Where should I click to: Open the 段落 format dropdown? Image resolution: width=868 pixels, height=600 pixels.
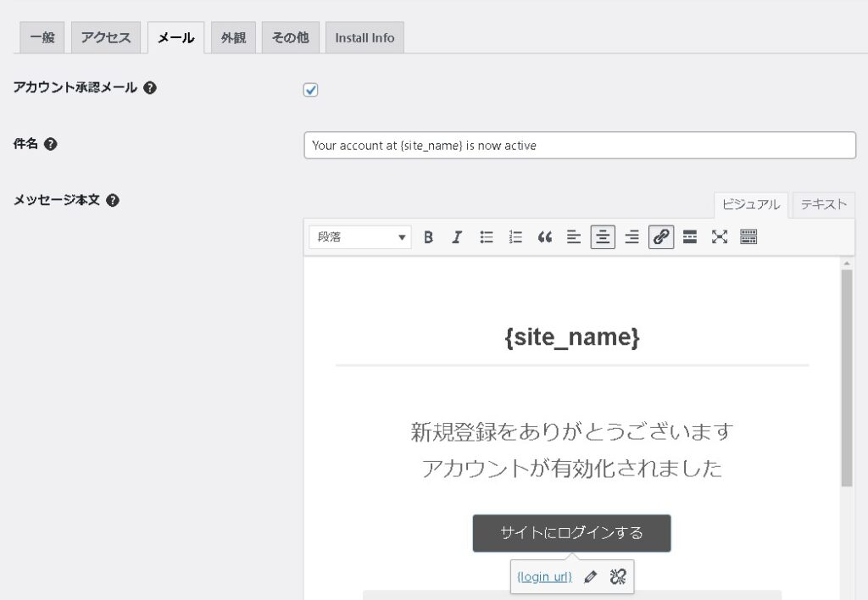click(360, 237)
